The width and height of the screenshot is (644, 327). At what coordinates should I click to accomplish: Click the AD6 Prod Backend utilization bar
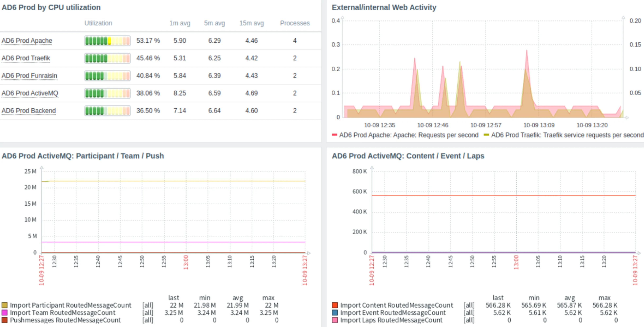pos(107,111)
